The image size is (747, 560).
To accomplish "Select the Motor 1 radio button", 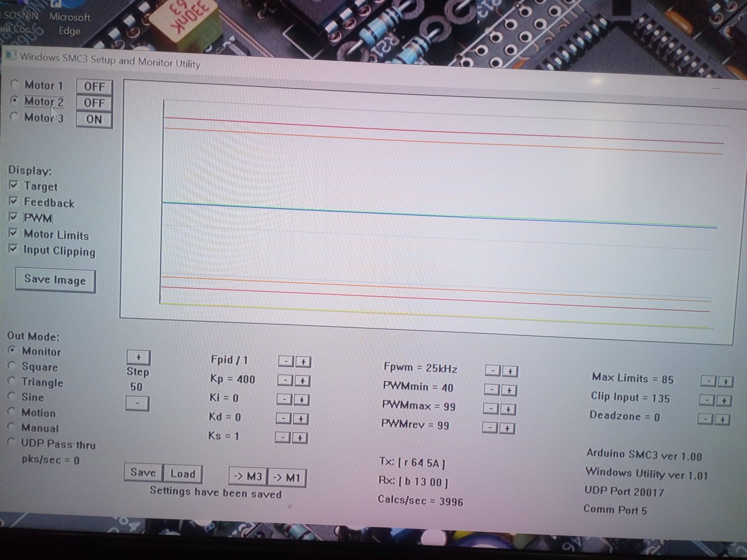I will point(14,84).
